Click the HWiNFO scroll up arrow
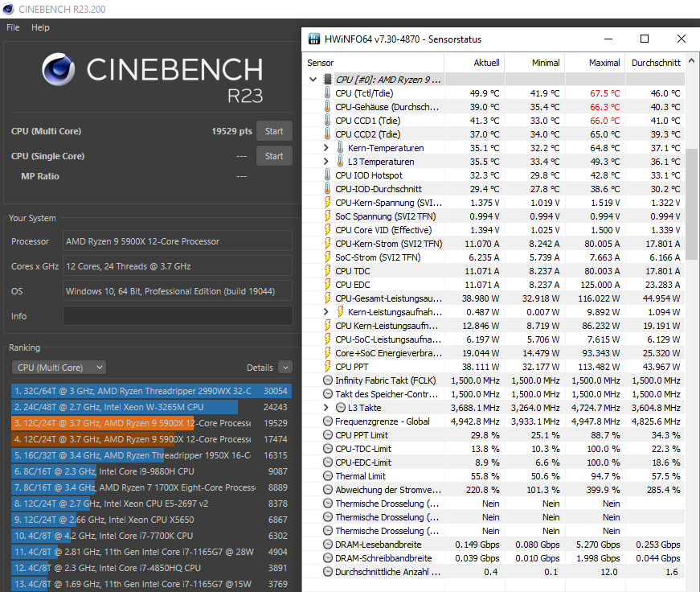700x592 pixels. (x=691, y=60)
